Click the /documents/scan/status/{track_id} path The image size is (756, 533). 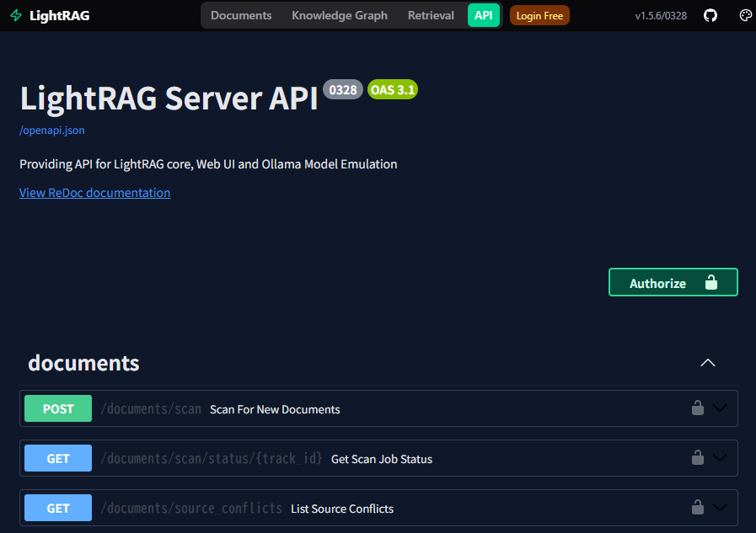pyautogui.click(x=212, y=459)
